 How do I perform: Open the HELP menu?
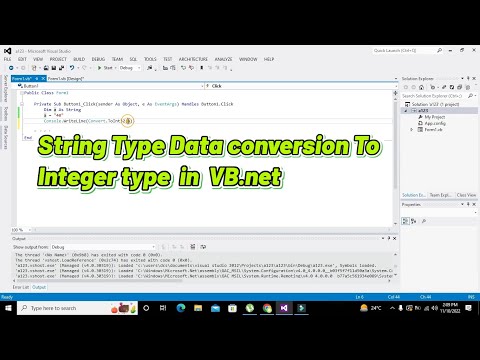click(269, 59)
